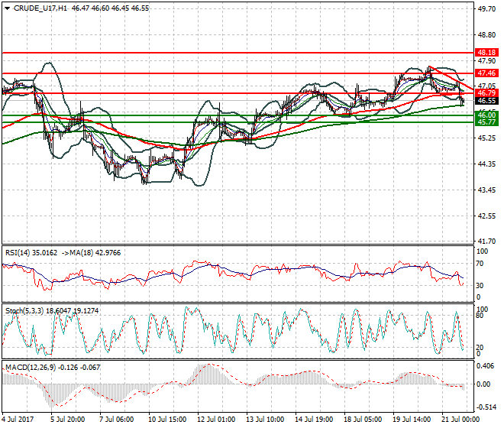Select the MA(18) 42.9766 value in RSI panel

point(91,253)
